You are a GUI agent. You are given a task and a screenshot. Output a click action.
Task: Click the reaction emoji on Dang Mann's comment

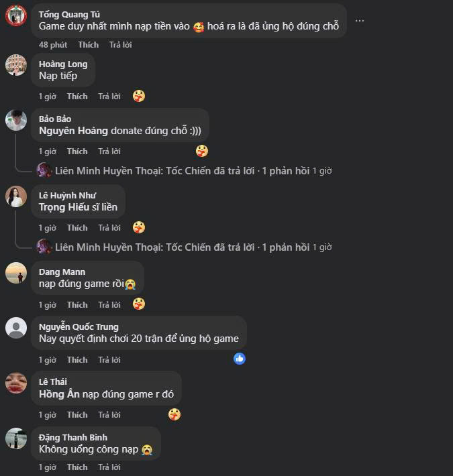139,304
